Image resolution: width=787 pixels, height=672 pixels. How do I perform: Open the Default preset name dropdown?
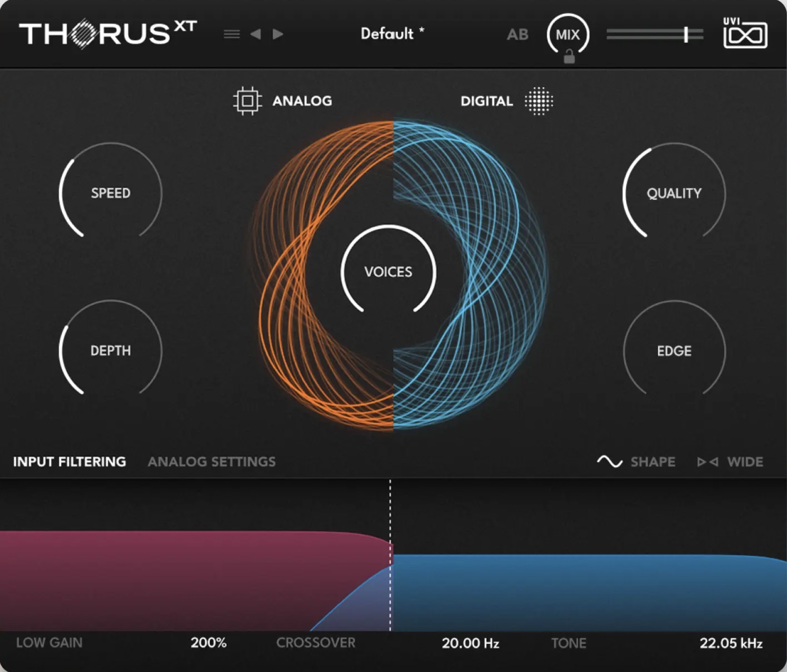tap(392, 34)
